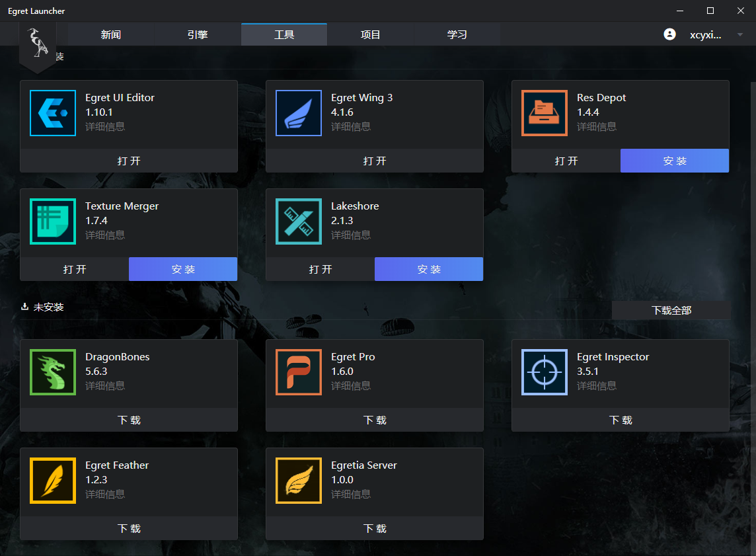
Task: Expand the account dropdown arrow
Action: pyautogui.click(x=739, y=35)
